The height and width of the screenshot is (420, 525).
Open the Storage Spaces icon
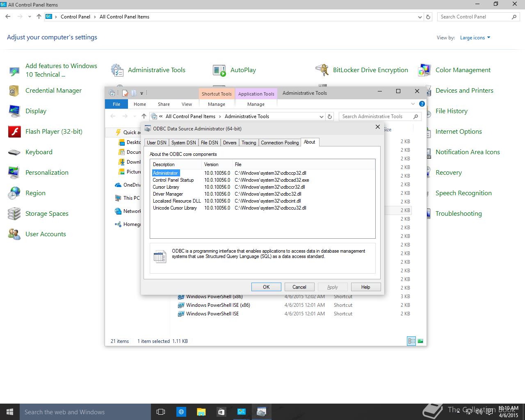pyautogui.click(x=38, y=214)
